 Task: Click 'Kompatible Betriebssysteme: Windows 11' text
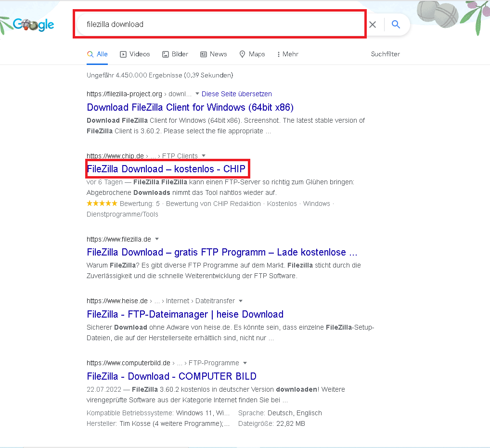point(158,413)
